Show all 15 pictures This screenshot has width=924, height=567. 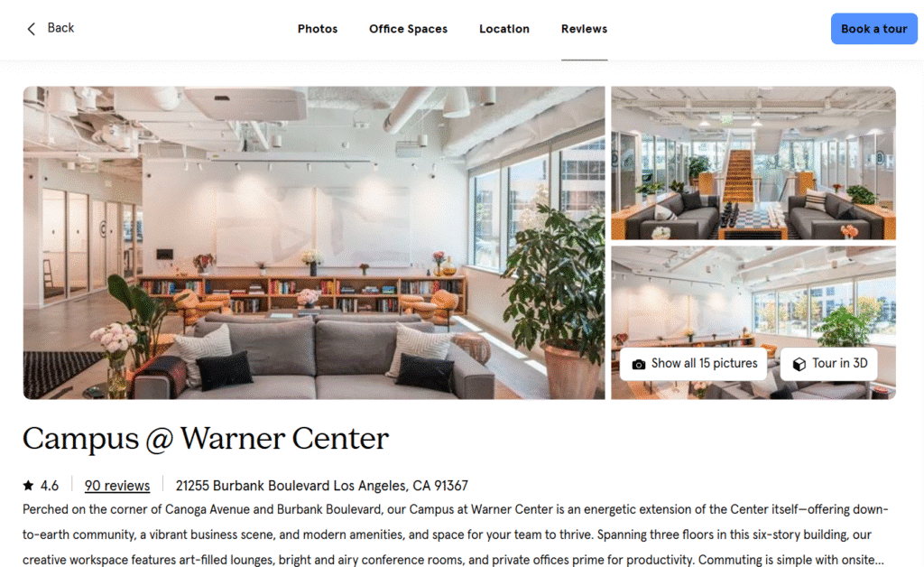[x=694, y=364]
